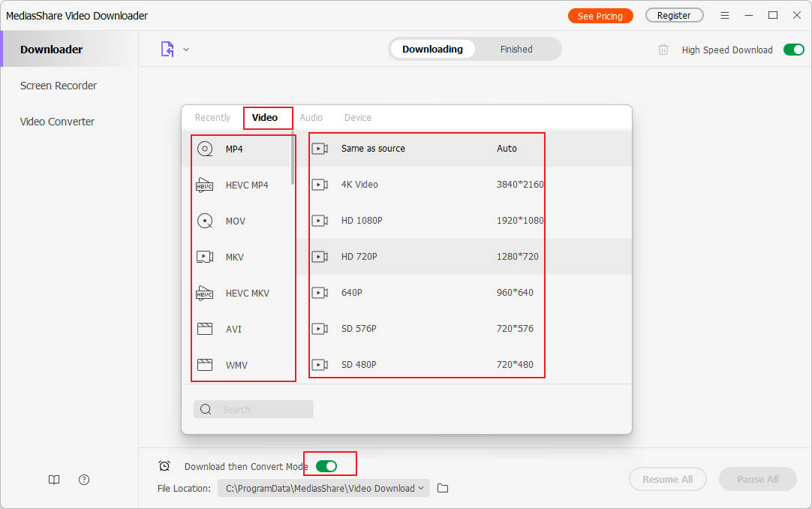The image size is (812, 509).
Task: Select the Device format tab
Action: pos(357,118)
